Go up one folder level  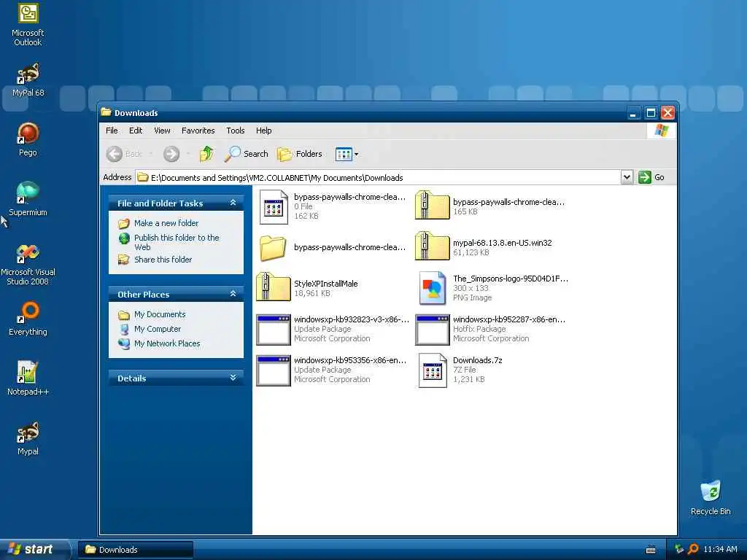click(206, 154)
